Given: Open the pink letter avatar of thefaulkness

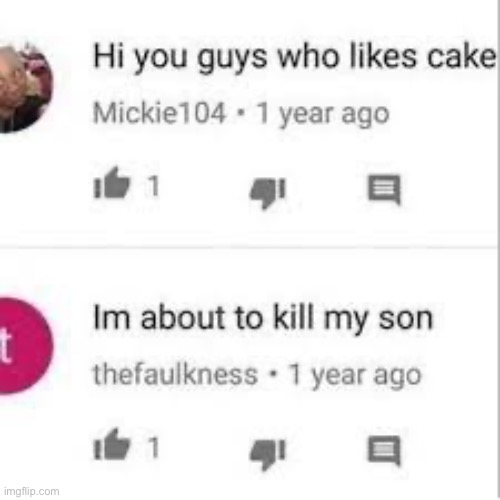Looking at the screenshot, I should tap(23, 346).
